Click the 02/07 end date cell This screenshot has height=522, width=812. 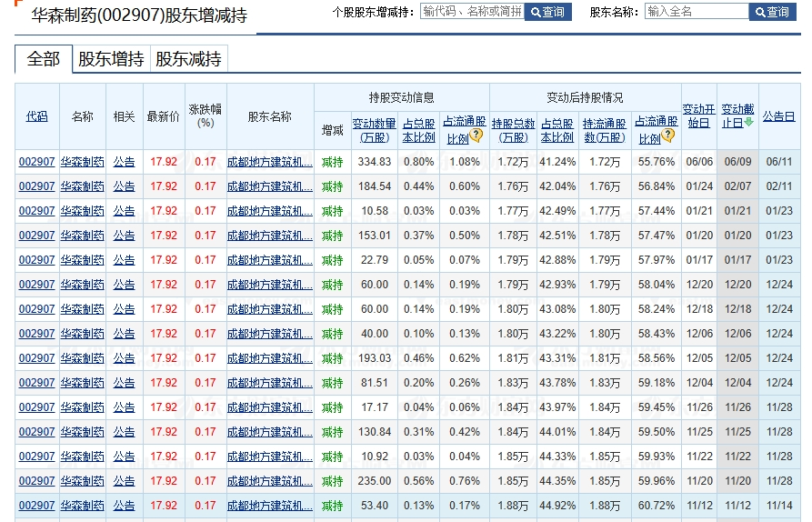(737, 186)
